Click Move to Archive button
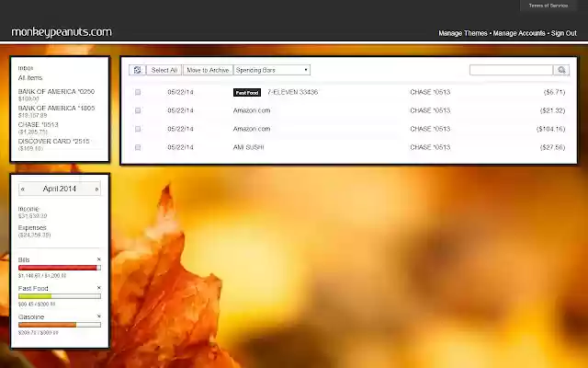 (x=208, y=70)
